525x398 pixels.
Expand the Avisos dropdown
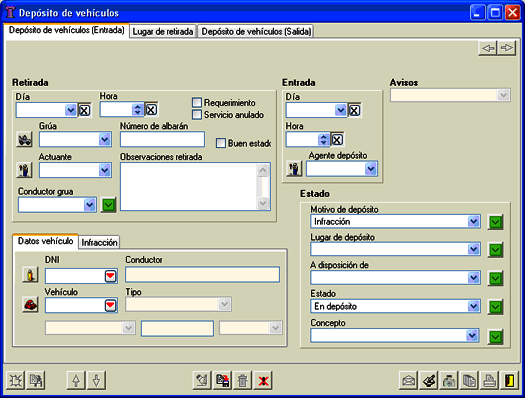[x=503, y=95]
